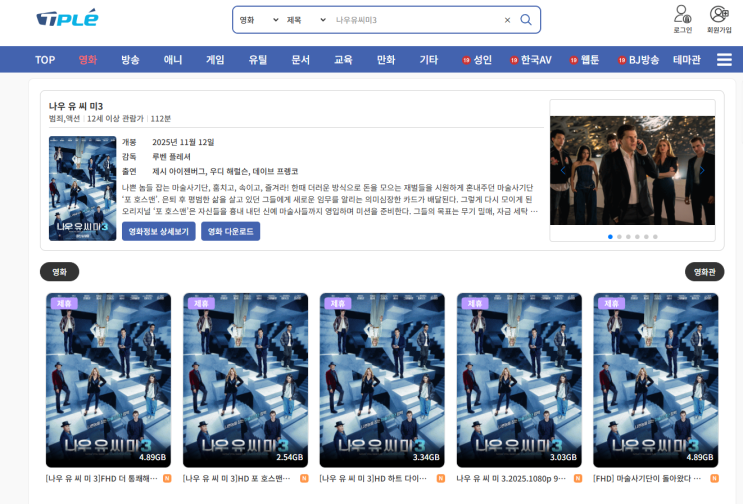Select the last carousel dot indicator

(x=655, y=236)
